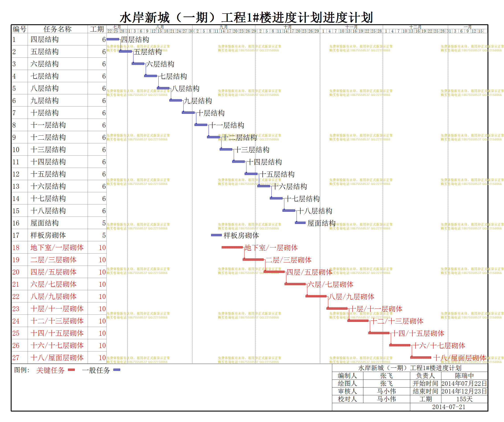Screen dimensions: 504x422
Task: Click the 十六层结构 task name cell
Action: pos(58,186)
